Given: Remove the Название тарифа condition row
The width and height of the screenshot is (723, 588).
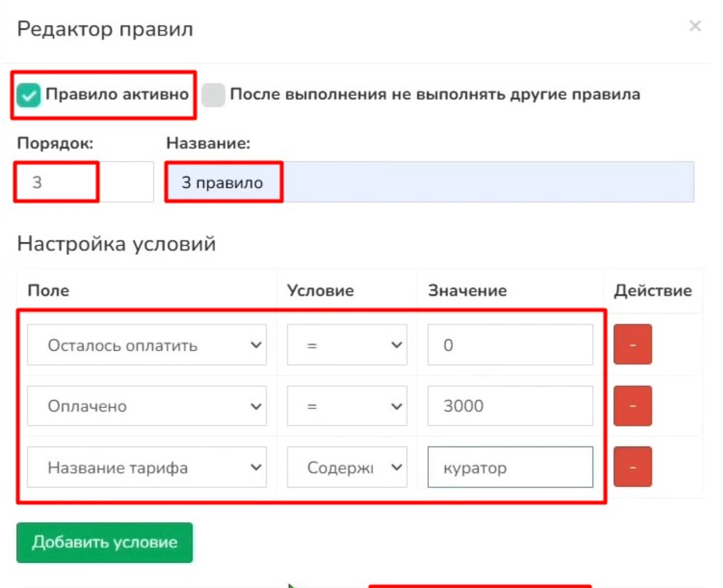Looking at the screenshot, I should 632,467.
